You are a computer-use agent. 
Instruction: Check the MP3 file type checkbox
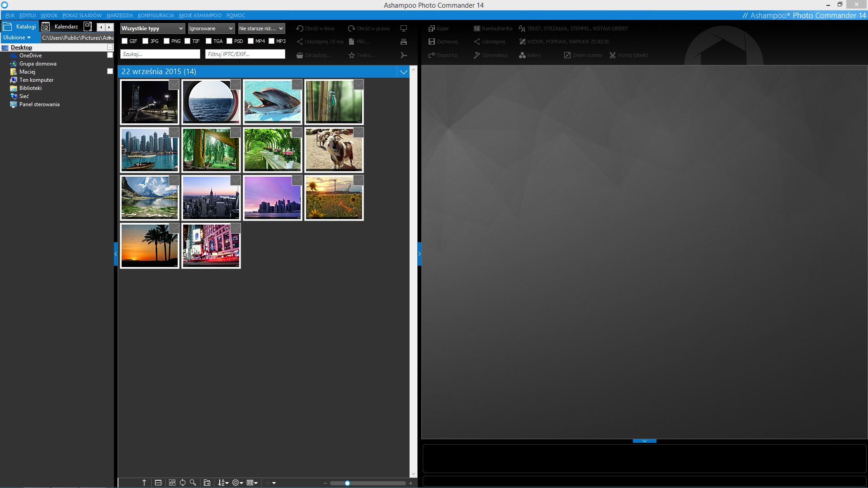(272, 41)
